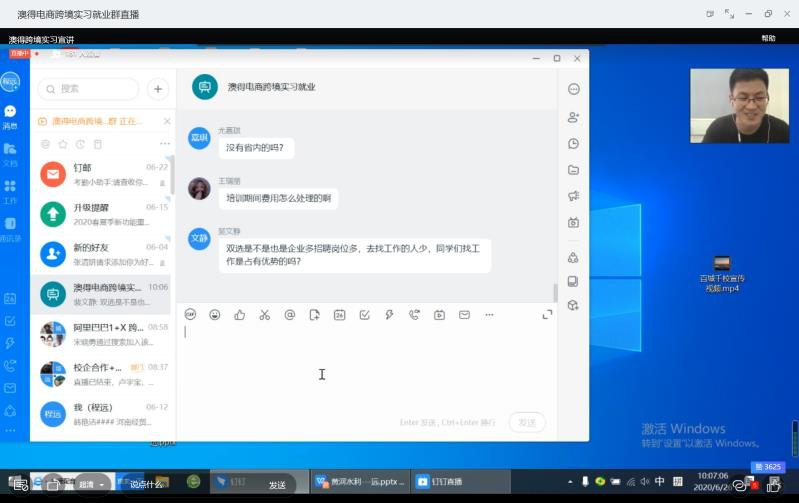Viewport: 799px width, 503px height.
Task: Click the emoji smiley icon in chat toolbar
Action: (x=215, y=314)
